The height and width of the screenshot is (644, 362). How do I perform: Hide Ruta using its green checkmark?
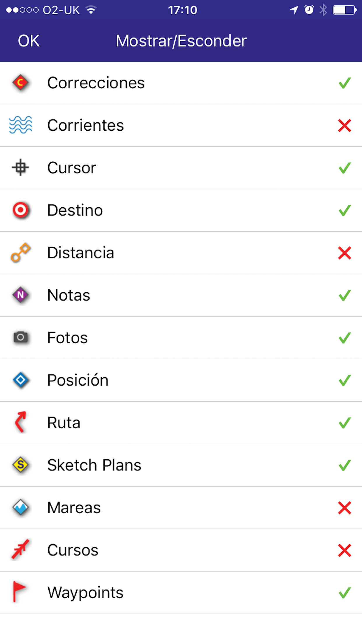345,423
